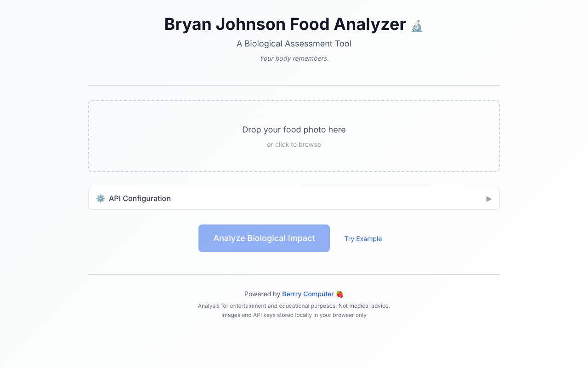
Task: Click 'Drop your food photo here' area
Action: [294, 130]
